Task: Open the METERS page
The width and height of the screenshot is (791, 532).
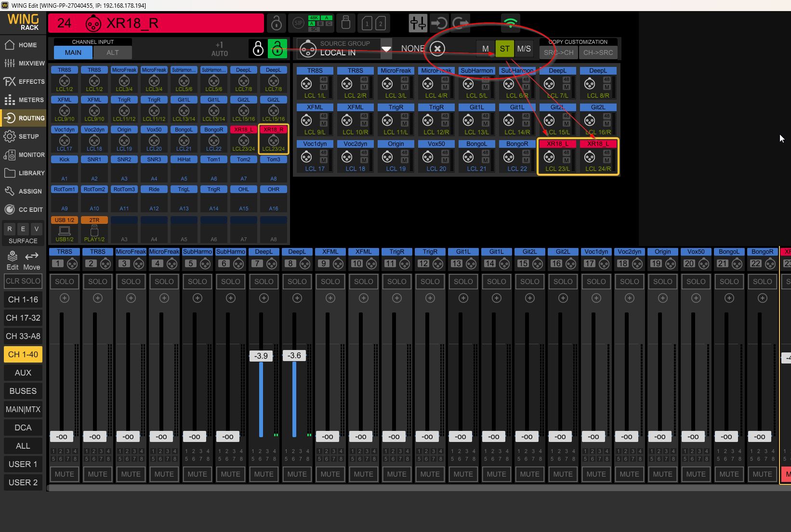Action: pos(23,100)
